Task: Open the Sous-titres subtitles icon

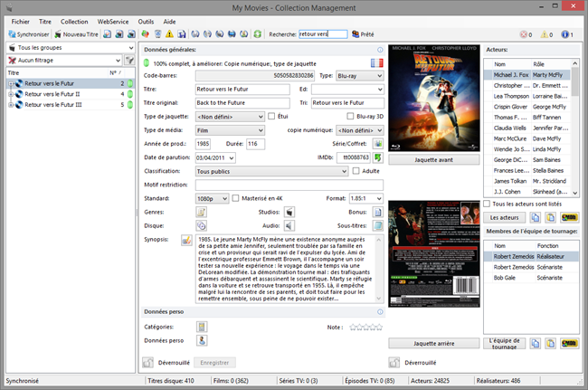Action: [377, 225]
